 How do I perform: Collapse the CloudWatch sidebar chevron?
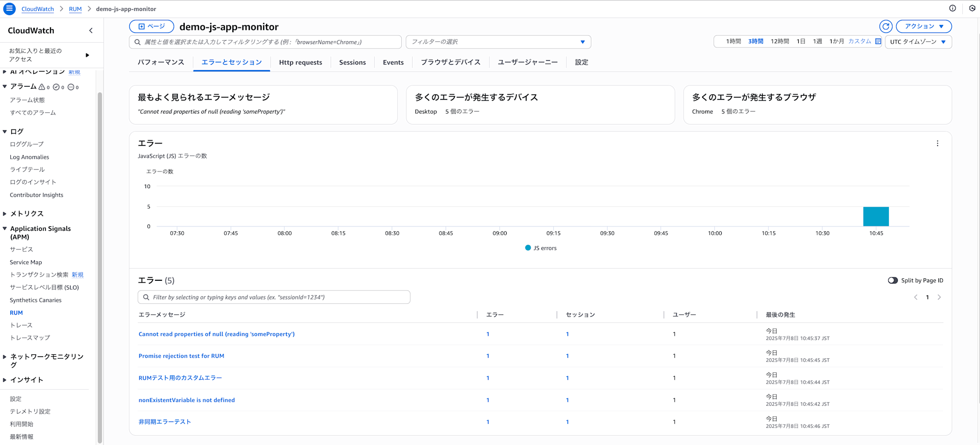click(91, 30)
